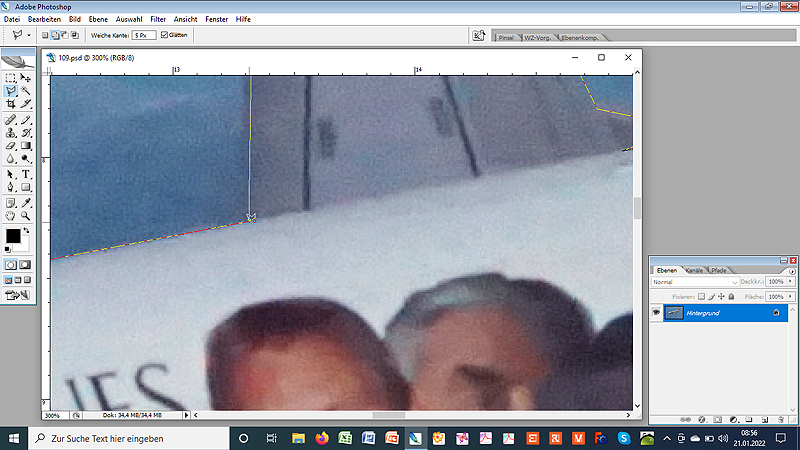Select the History Brush tool
Image resolution: width=800 pixels, height=450 pixels.
pyautogui.click(x=26, y=133)
